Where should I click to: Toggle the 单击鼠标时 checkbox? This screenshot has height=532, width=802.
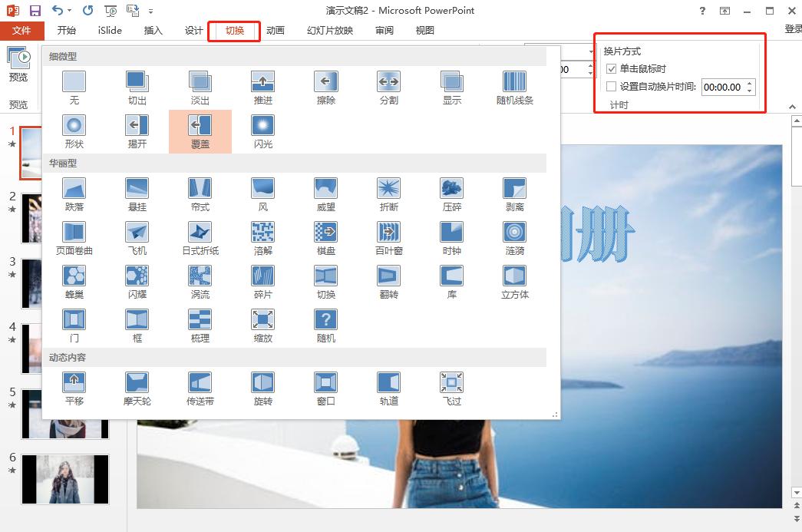click(611, 68)
